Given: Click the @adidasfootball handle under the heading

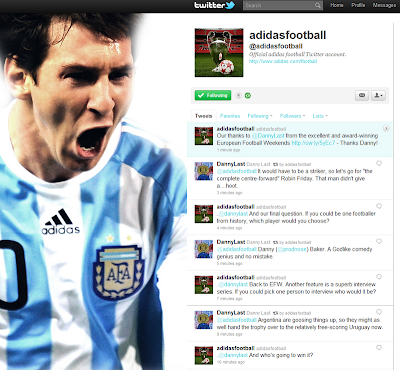Looking at the screenshot, I should coord(276,46).
